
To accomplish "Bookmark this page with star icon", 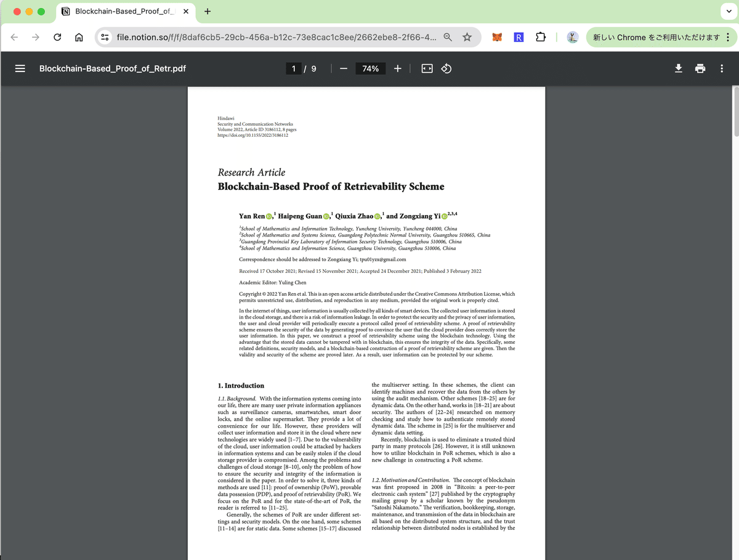I will point(467,38).
